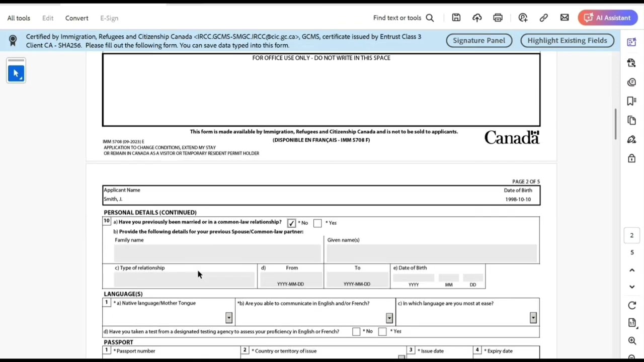The height and width of the screenshot is (362, 644).
Task: Expand Native language/Mother Tongue dropdown
Action: (x=229, y=318)
